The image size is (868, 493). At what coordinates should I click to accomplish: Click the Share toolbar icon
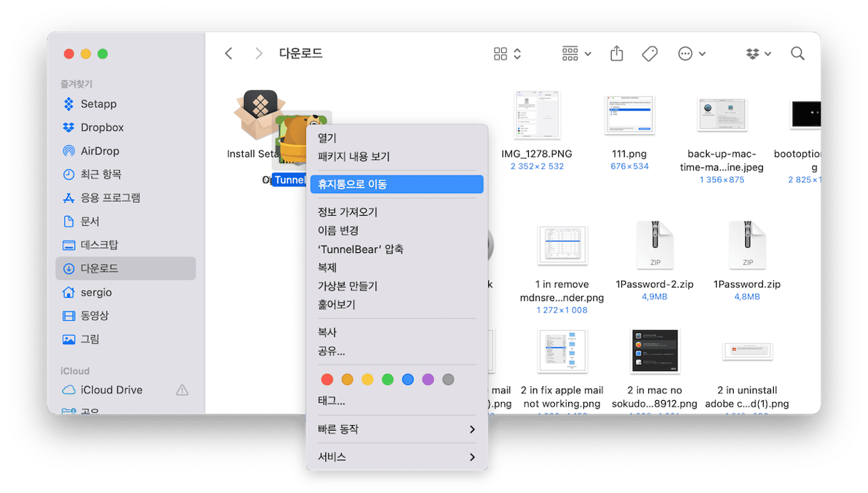[x=617, y=54]
